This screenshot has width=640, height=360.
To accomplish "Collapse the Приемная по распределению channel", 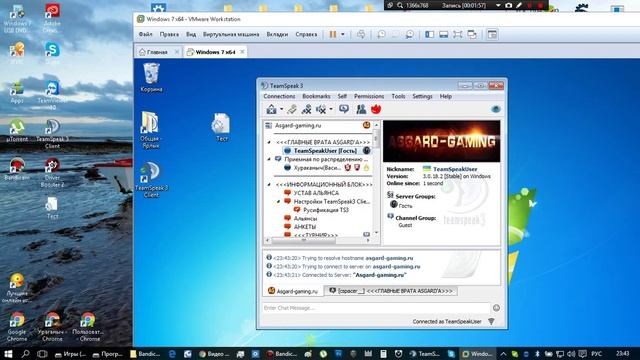I will pos(269,159).
